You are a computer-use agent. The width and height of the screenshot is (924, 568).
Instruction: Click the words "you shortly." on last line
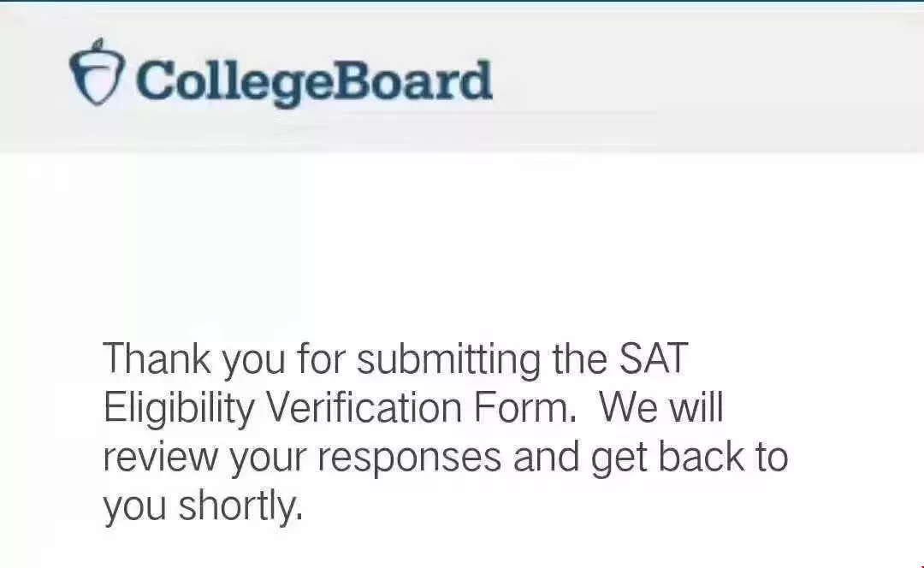pyautogui.click(x=204, y=506)
